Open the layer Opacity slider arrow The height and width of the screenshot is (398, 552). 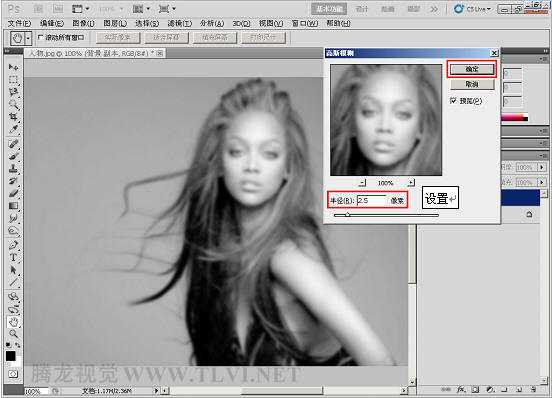[542, 167]
